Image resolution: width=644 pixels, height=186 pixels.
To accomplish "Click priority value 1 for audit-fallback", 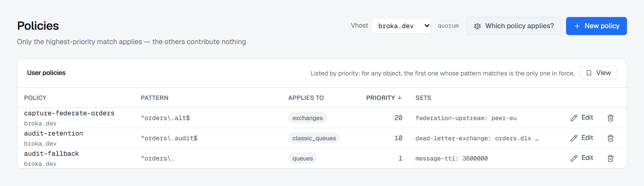I will [x=400, y=158].
